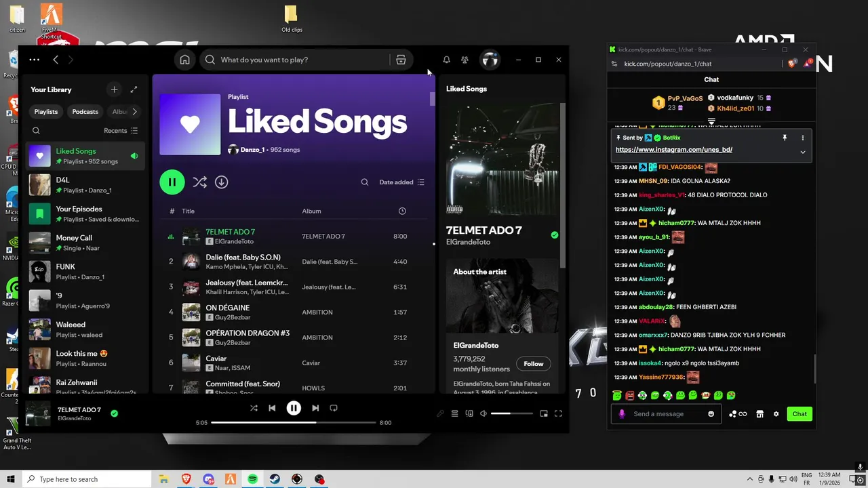Open Kick chat settings gear
Screen dimensions: 868x488
click(776, 414)
